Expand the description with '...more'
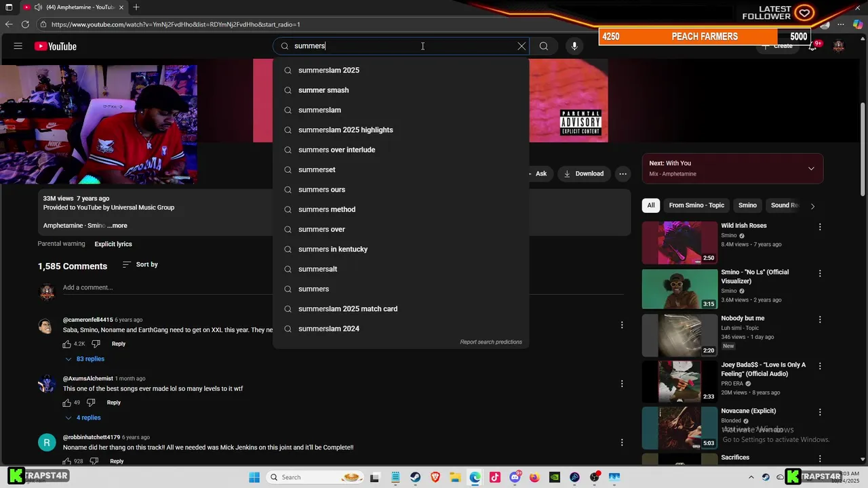 click(117, 226)
